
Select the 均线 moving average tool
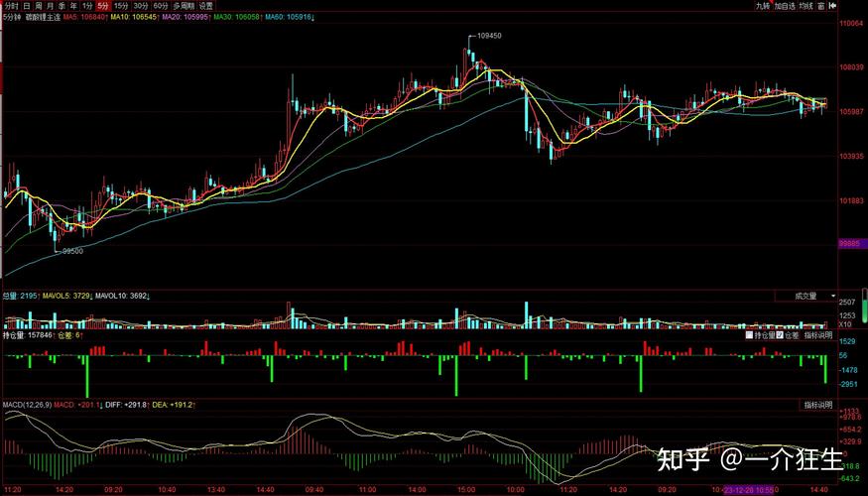coord(805,6)
